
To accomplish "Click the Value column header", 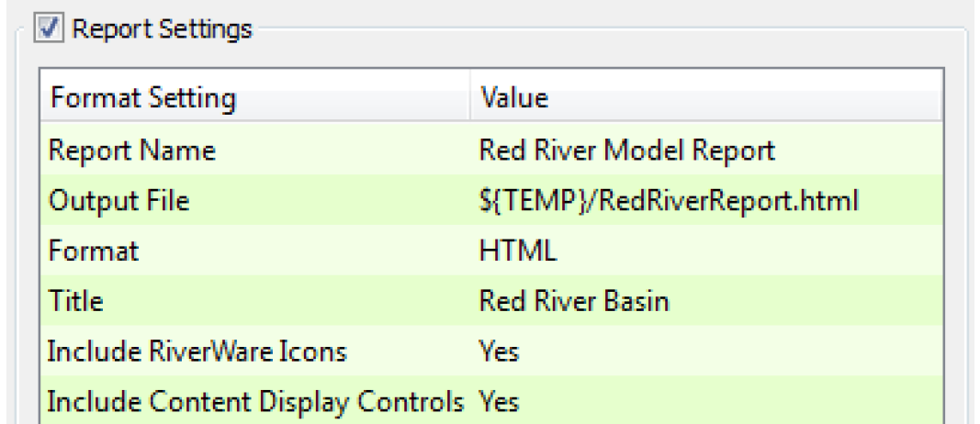I will [513, 97].
